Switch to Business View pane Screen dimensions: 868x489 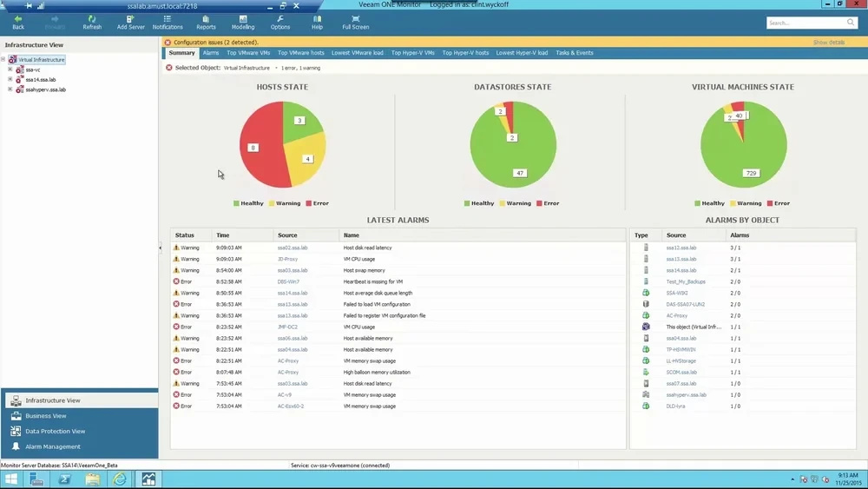(x=80, y=416)
